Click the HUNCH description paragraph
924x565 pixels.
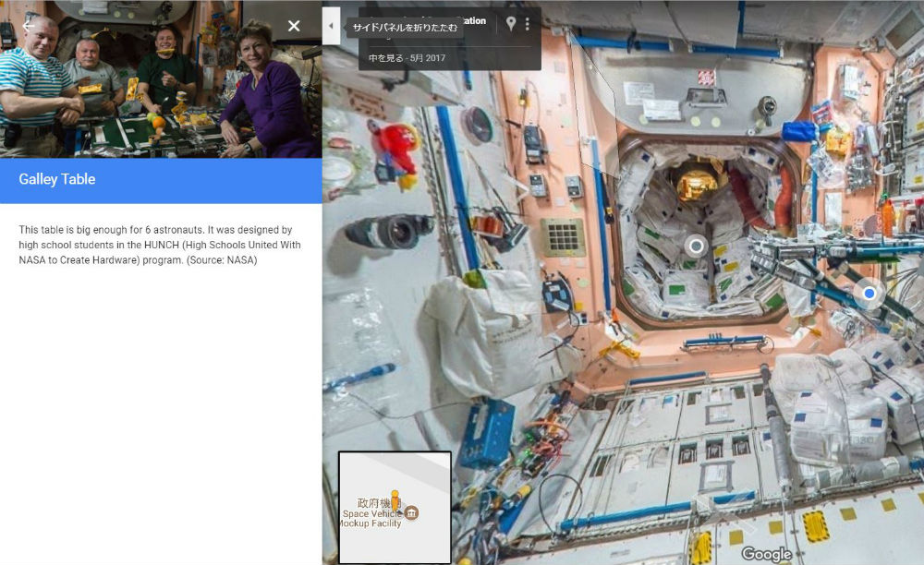tap(160, 245)
